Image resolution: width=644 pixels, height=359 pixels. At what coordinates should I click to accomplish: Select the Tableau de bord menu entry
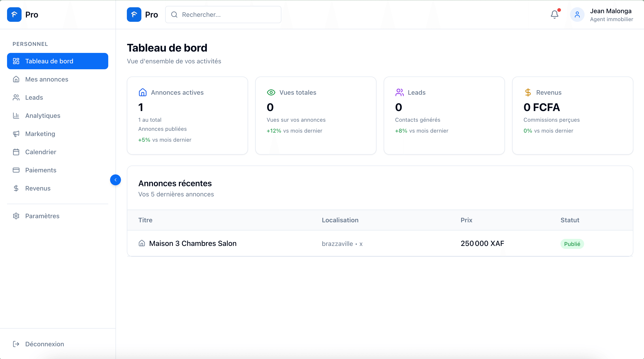coord(49,61)
